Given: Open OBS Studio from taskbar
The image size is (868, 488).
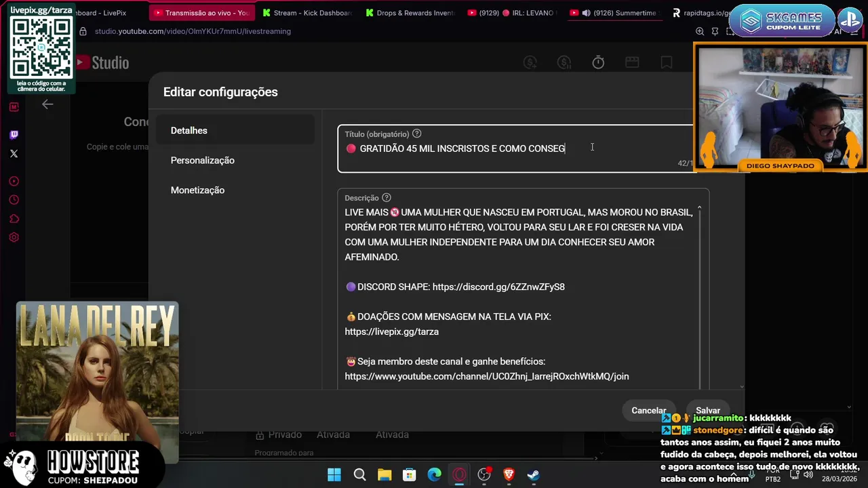Looking at the screenshot, I should point(484,475).
